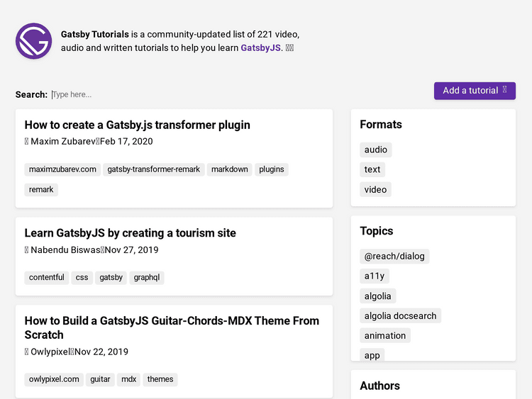Select the css tag

pos(82,277)
